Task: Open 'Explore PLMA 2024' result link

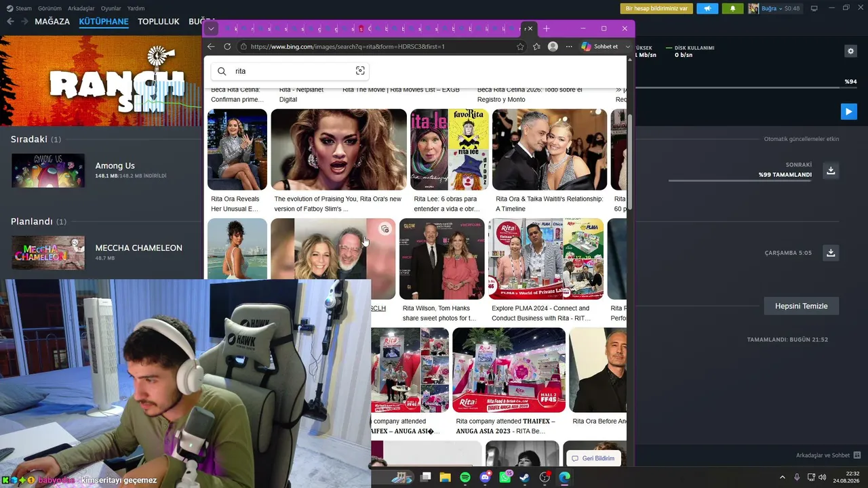Action: tap(541, 313)
